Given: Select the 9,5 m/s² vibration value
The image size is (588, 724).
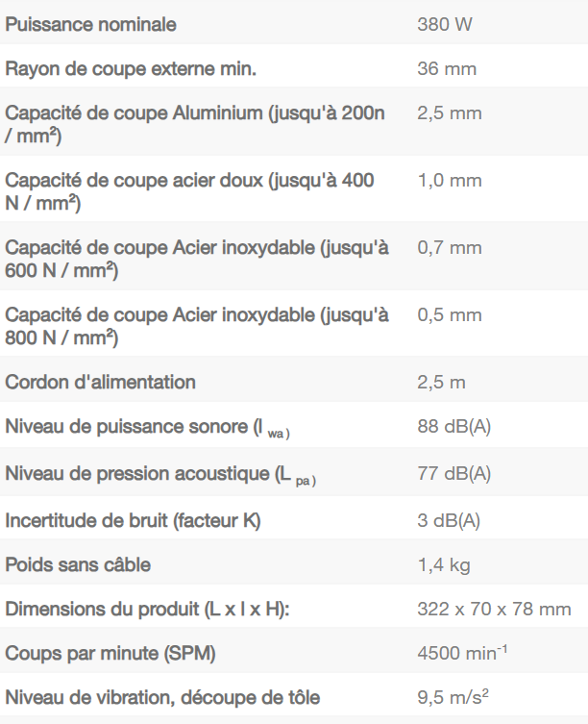Looking at the screenshot, I should (453, 698).
